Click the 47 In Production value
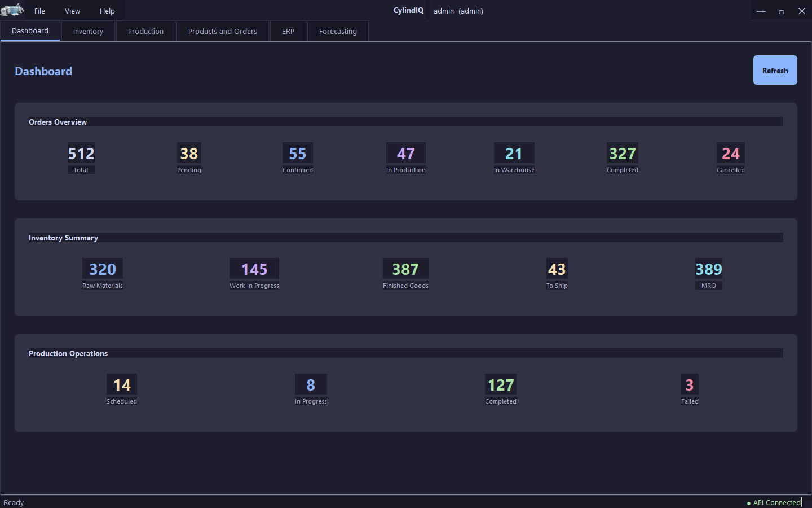The image size is (812, 508). pyautogui.click(x=406, y=154)
